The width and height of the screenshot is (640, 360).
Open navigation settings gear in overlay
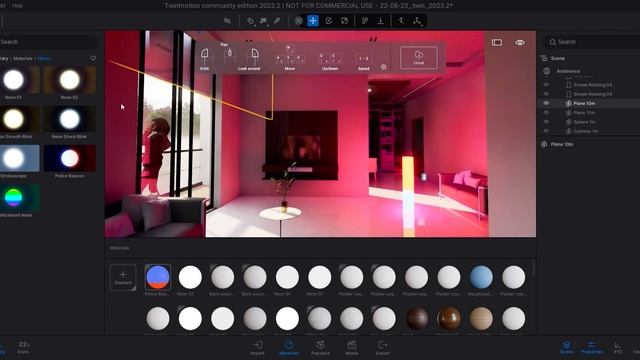[383, 67]
